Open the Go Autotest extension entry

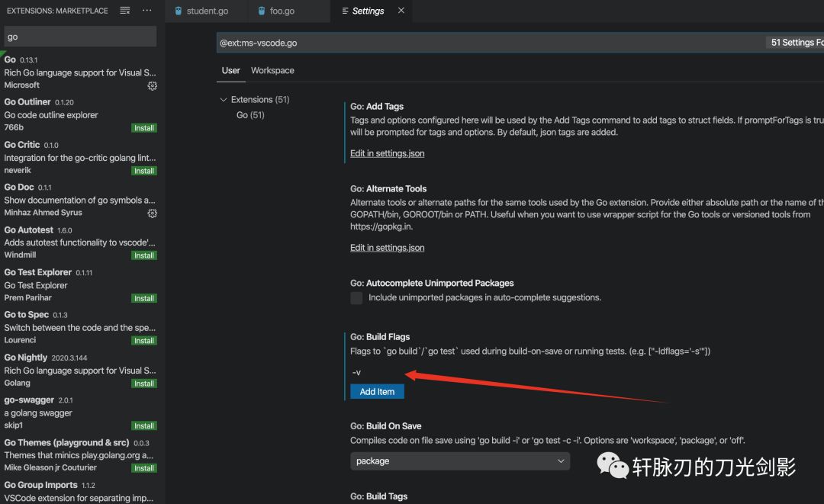click(x=80, y=242)
